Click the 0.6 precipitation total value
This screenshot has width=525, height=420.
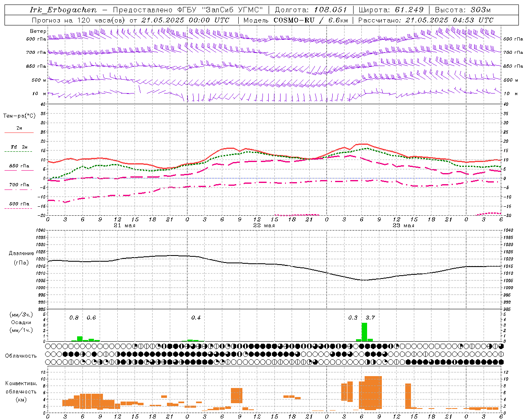tap(91, 317)
